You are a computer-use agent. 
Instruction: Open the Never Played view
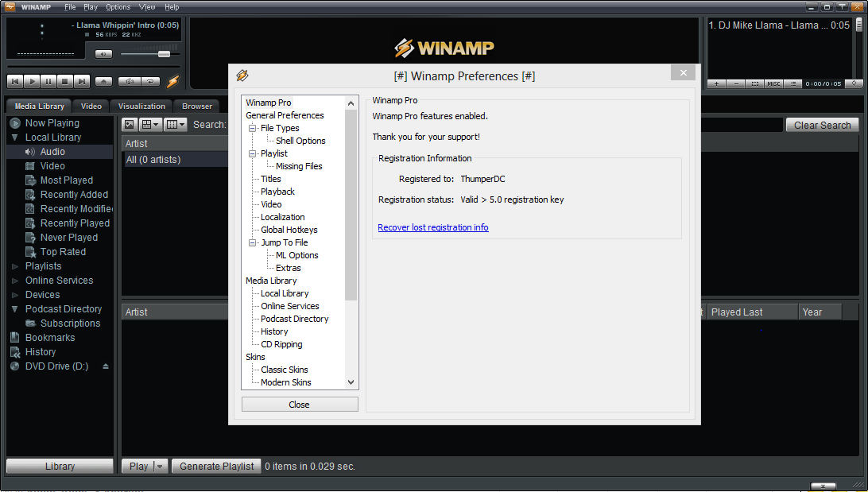tap(68, 238)
